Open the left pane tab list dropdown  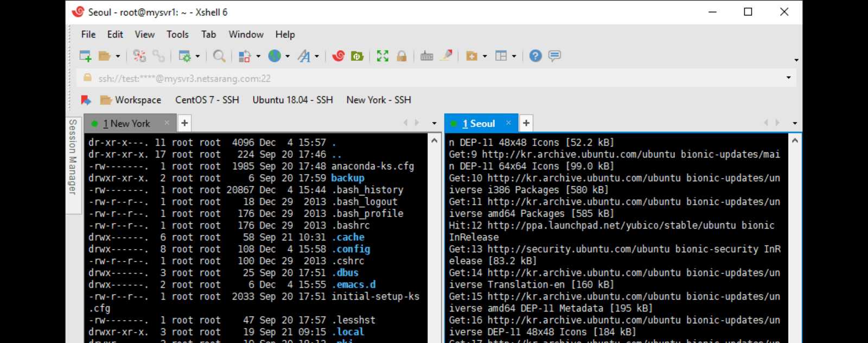434,123
